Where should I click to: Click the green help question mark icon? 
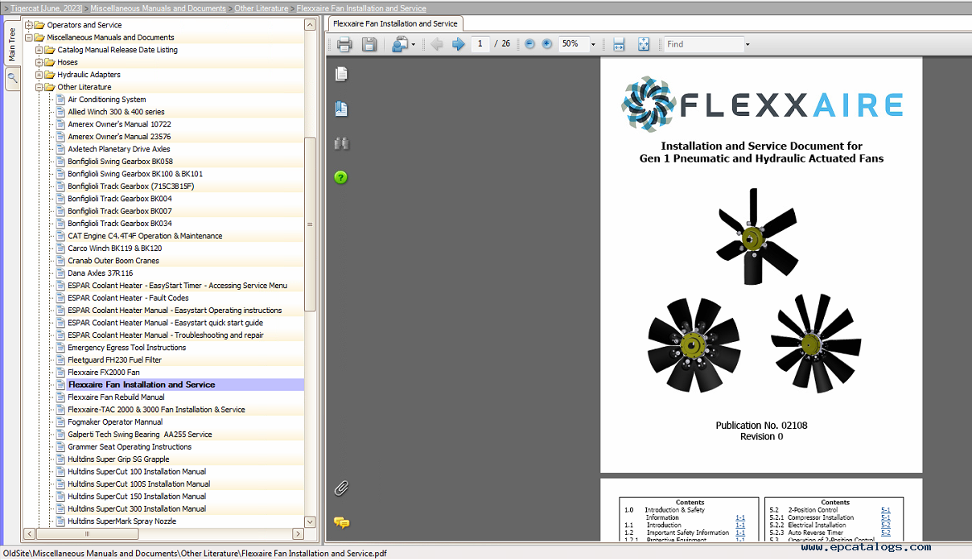click(340, 177)
